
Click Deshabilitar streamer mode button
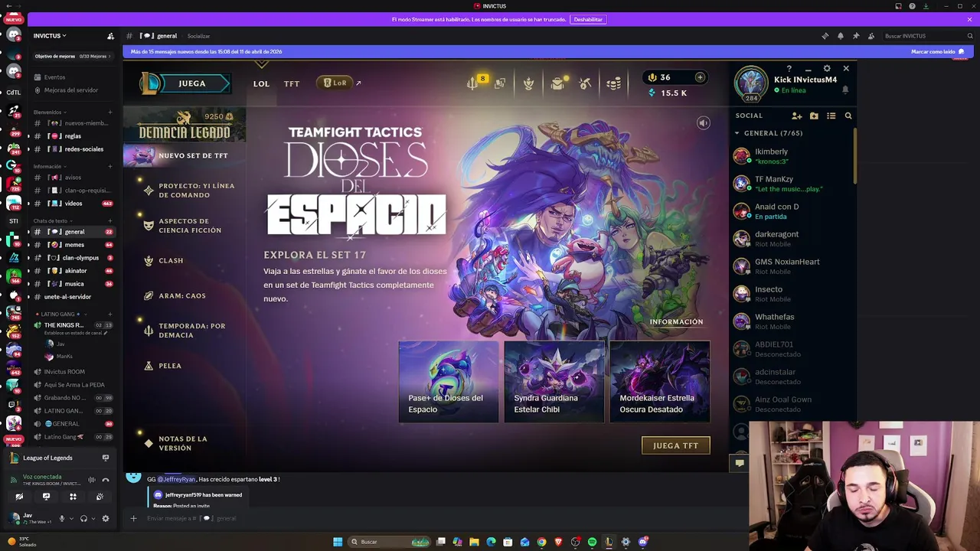pos(588,19)
